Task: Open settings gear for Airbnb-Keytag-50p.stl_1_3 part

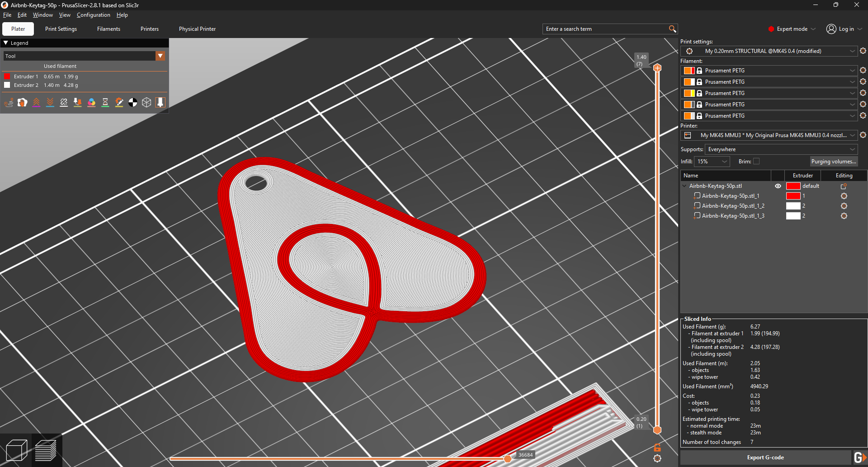Action: 844,216
